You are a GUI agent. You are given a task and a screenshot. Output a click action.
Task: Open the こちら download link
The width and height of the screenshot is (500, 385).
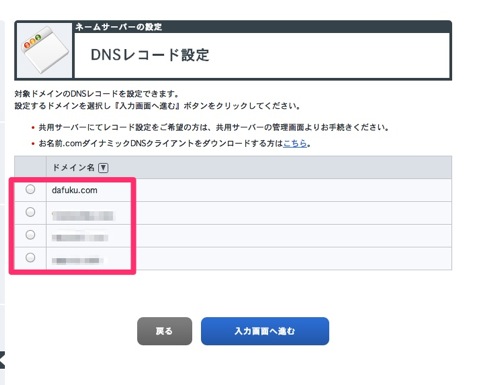295,144
